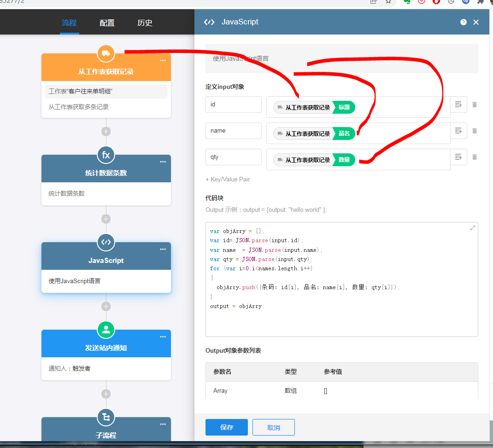Add a new Key/Value Pair
Screen dimensions: 493x448
228,179
